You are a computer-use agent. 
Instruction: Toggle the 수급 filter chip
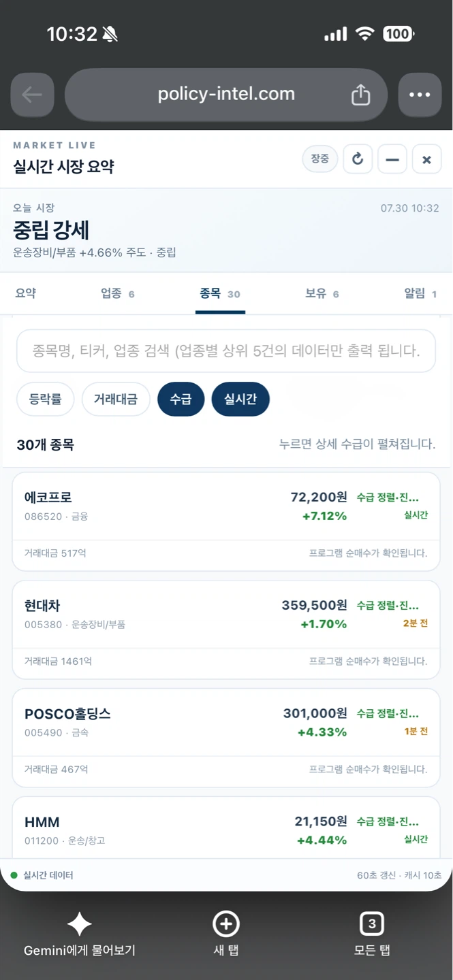click(x=181, y=399)
